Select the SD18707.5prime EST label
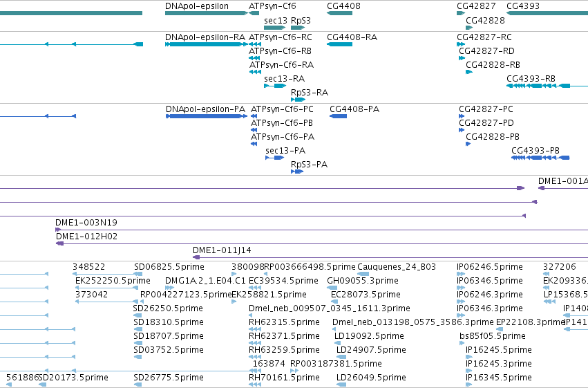Screen dimensions: 588x388 coord(169,337)
